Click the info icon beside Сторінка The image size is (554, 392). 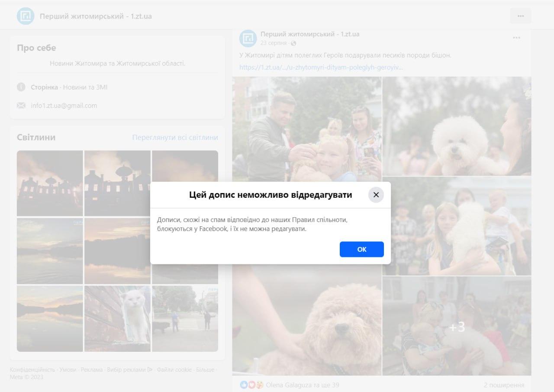point(21,87)
